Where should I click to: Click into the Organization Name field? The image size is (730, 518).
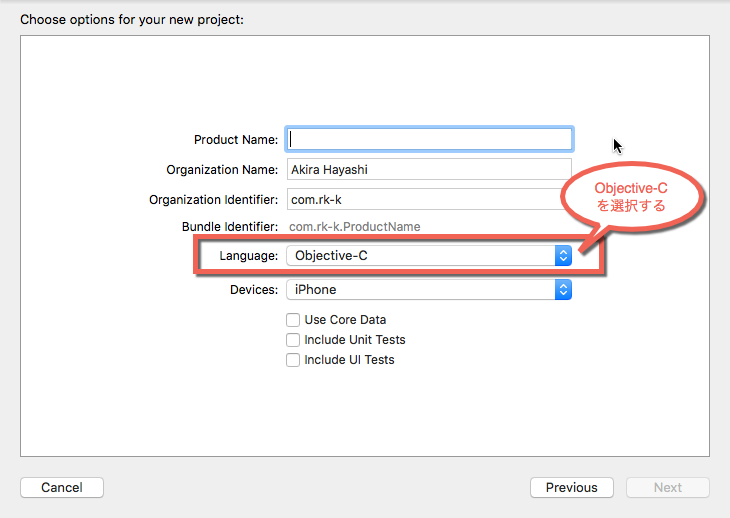429,169
